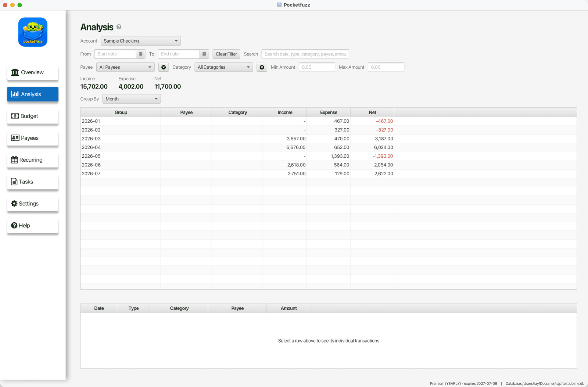Expand the All Payees dropdown
This screenshot has width=588, height=387.
pyautogui.click(x=125, y=67)
